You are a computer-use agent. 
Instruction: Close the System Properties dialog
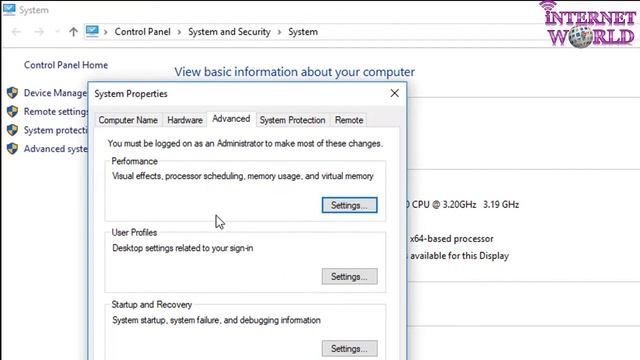click(394, 93)
